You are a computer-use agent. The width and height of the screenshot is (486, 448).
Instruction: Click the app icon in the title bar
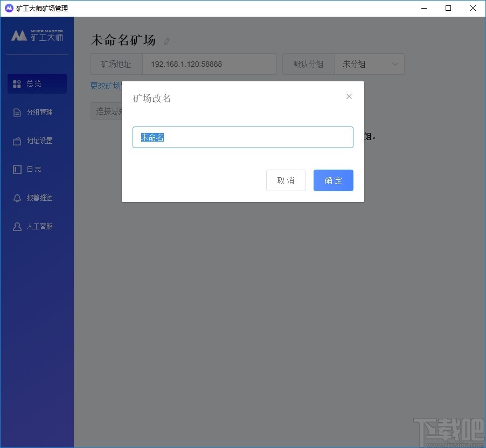[8, 8]
